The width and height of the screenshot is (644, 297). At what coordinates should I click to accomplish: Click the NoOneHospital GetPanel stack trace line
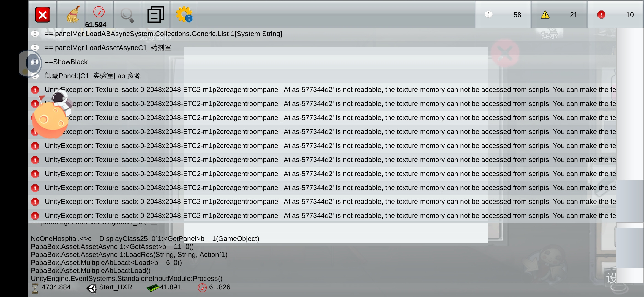tap(145, 239)
